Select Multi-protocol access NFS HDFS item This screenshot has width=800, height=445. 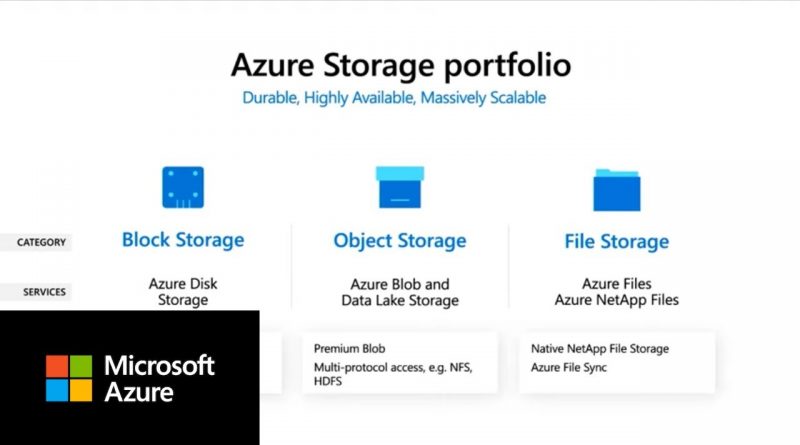393,374
